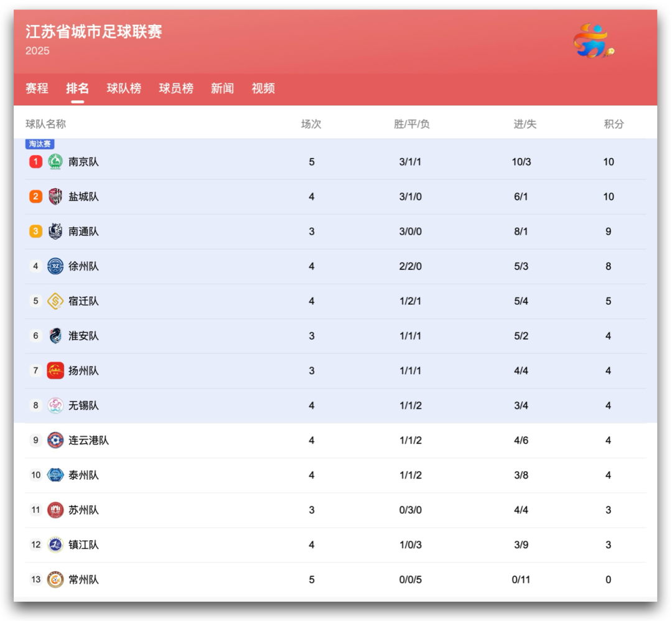The image size is (672, 621).
Task: Click the 胜/平/负 column header
Action: click(411, 124)
